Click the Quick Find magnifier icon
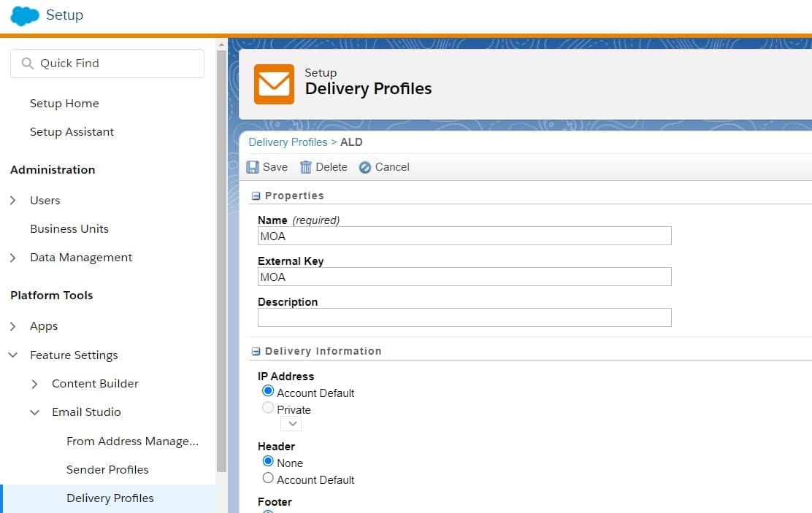 tap(28, 63)
